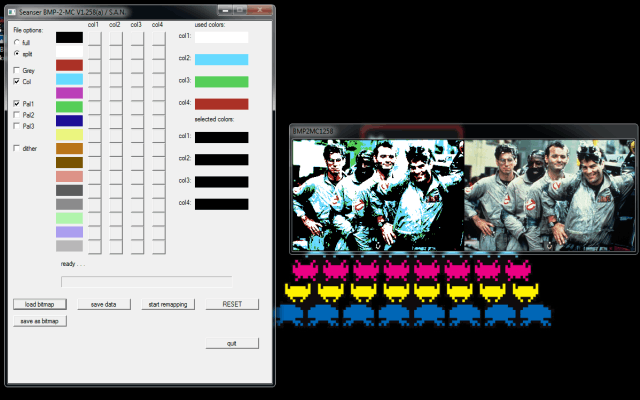Click the original photo in BMP2MC1258 window
Screen dimensions: 640x400
[550, 195]
